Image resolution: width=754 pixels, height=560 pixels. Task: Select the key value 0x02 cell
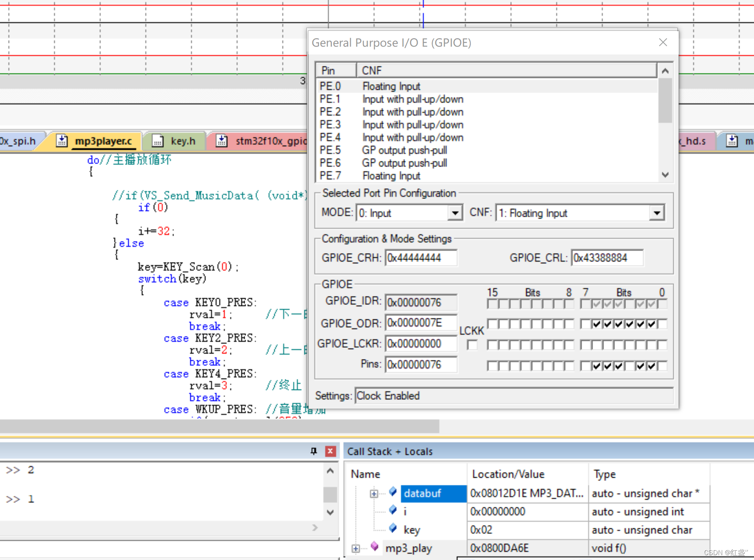click(528, 530)
